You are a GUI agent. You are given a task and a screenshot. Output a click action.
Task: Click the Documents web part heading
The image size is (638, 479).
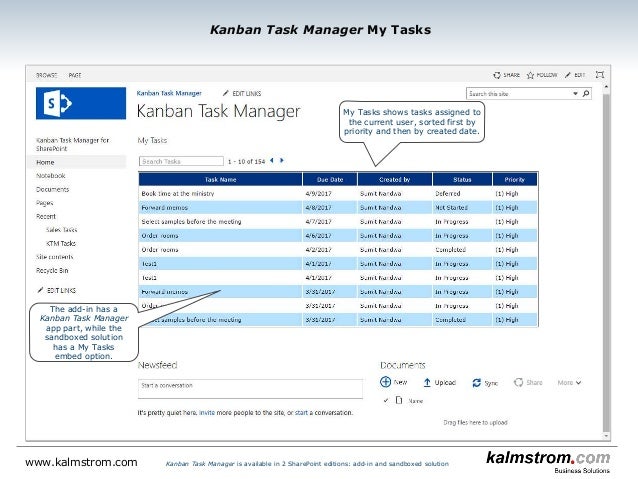[403, 365]
